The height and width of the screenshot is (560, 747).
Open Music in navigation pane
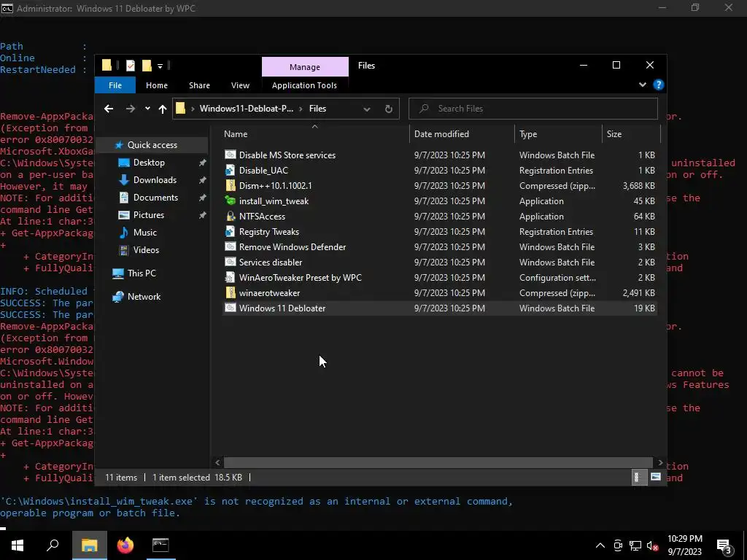coord(145,233)
